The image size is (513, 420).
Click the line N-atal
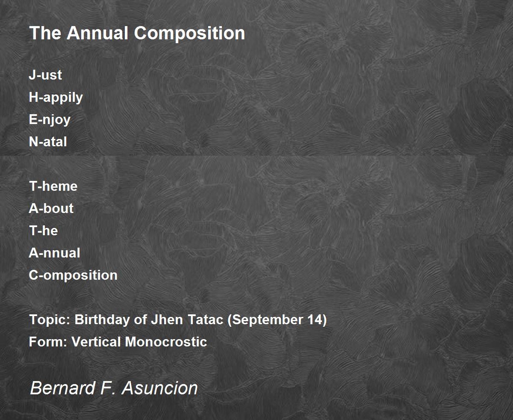[x=48, y=142]
